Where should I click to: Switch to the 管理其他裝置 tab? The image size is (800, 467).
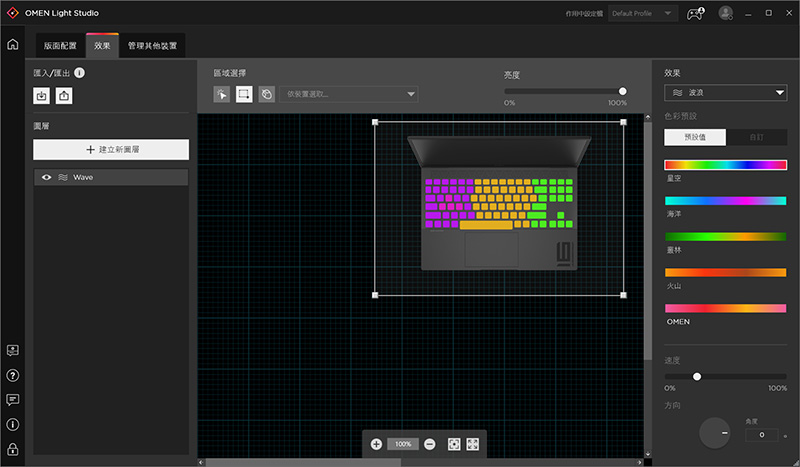(152, 45)
